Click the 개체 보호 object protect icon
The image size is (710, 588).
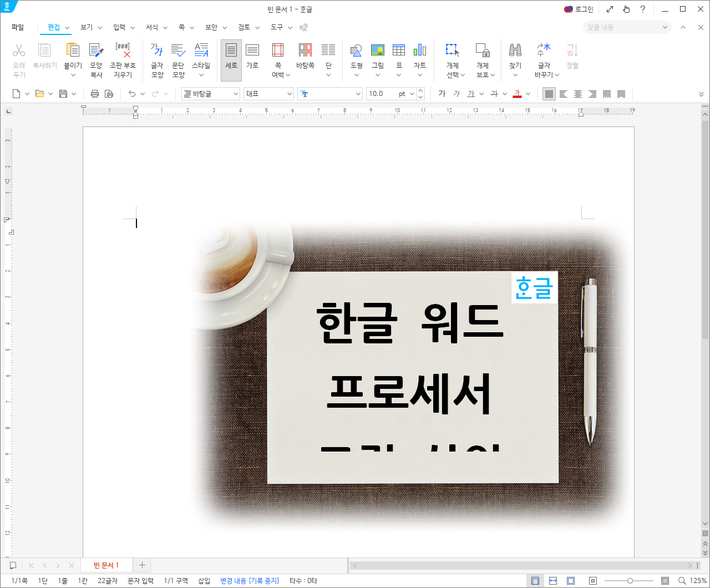tap(483, 50)
